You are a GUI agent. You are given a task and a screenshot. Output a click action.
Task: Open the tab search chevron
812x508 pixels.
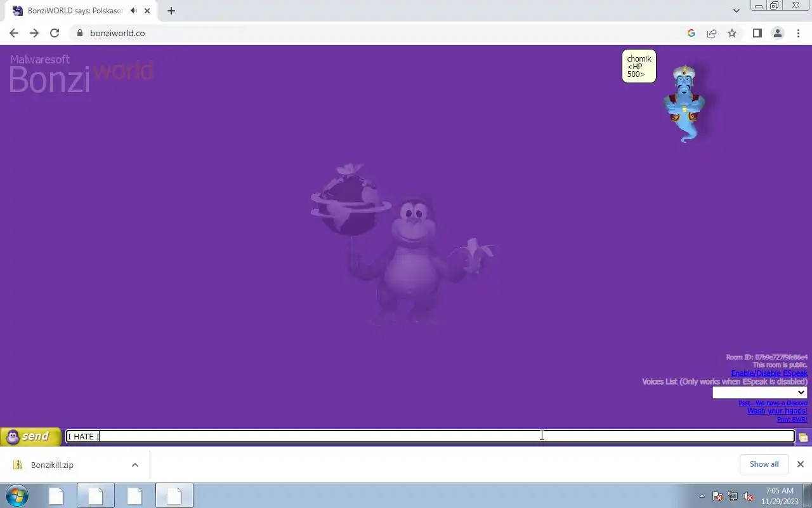coord(736,10)
